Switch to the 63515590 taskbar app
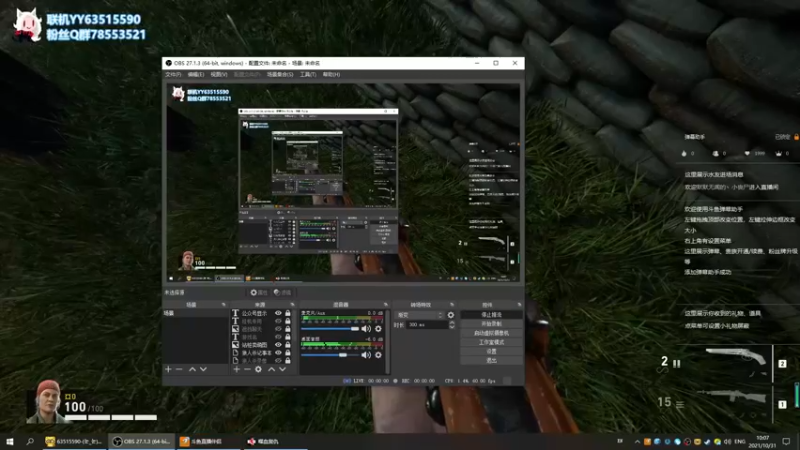 click(74, 441)
